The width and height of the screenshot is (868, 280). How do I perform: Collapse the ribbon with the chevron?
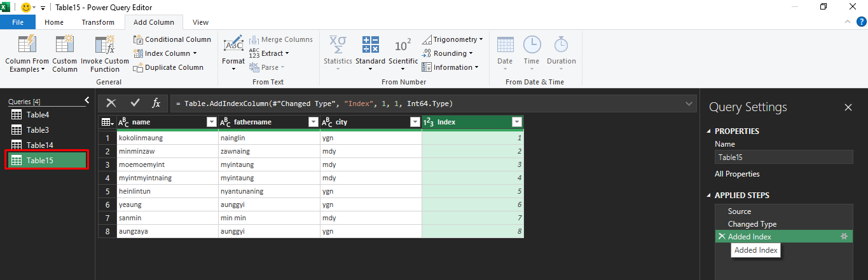click(848, 22)
